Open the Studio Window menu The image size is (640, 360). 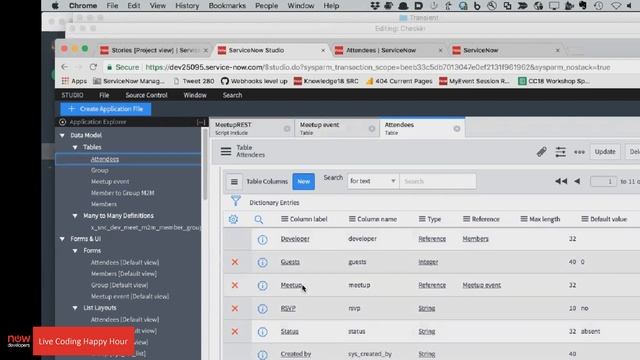click(195, 95)
